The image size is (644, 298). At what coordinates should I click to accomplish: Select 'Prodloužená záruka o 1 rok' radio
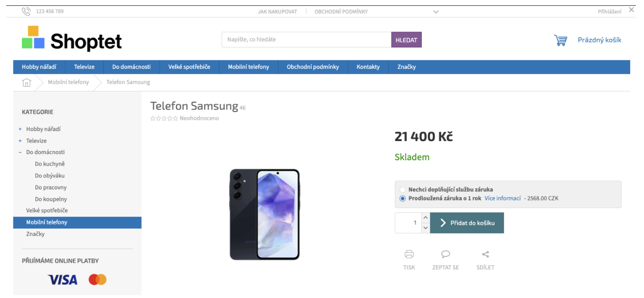click(403, 199)
